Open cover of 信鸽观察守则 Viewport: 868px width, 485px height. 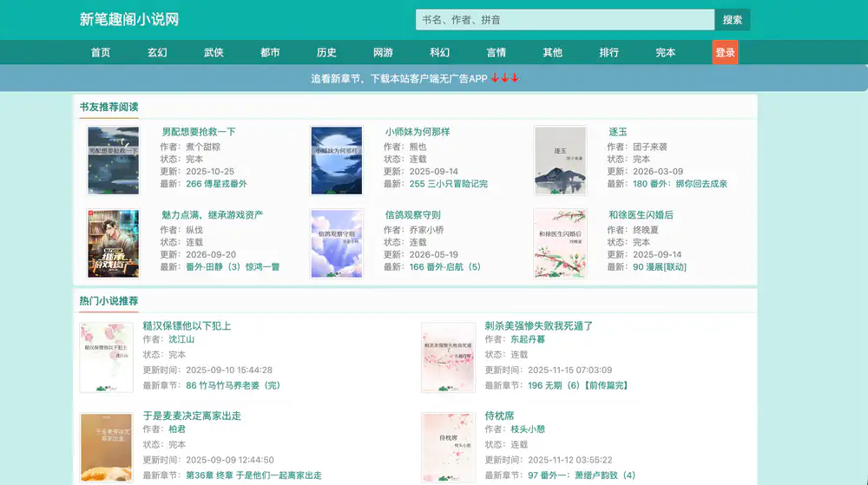click(x=337, y=243)
